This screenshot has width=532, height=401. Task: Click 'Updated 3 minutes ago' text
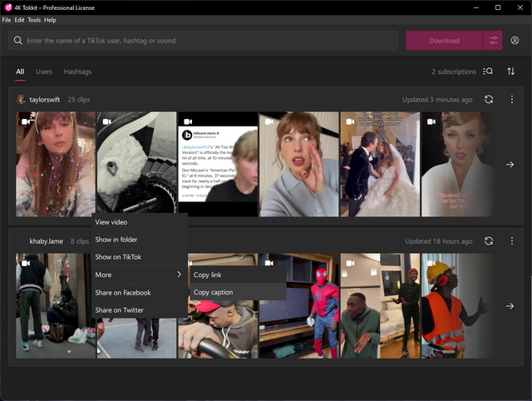point(437,100)
